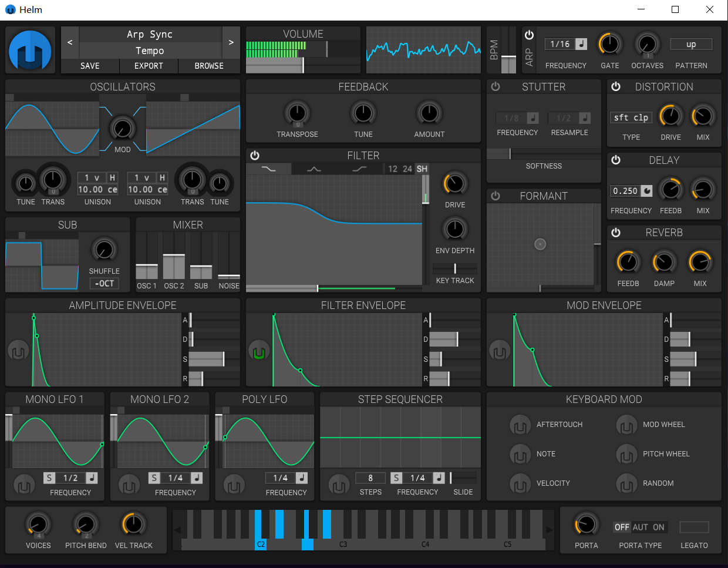Open the ARP frequency 1/16 selector
This screenshot has width=728, height=568.
click(560, 44)
